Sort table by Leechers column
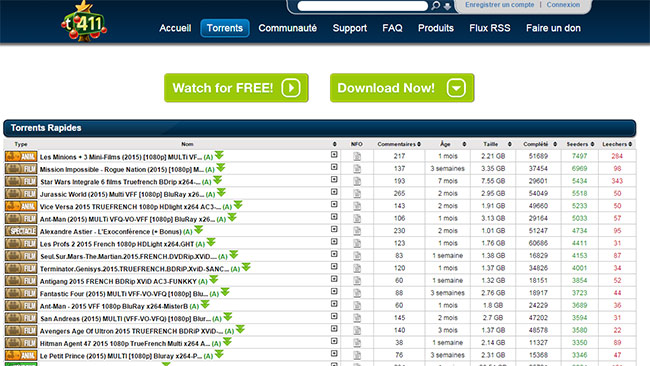The image size is (650, 366). 617,144
